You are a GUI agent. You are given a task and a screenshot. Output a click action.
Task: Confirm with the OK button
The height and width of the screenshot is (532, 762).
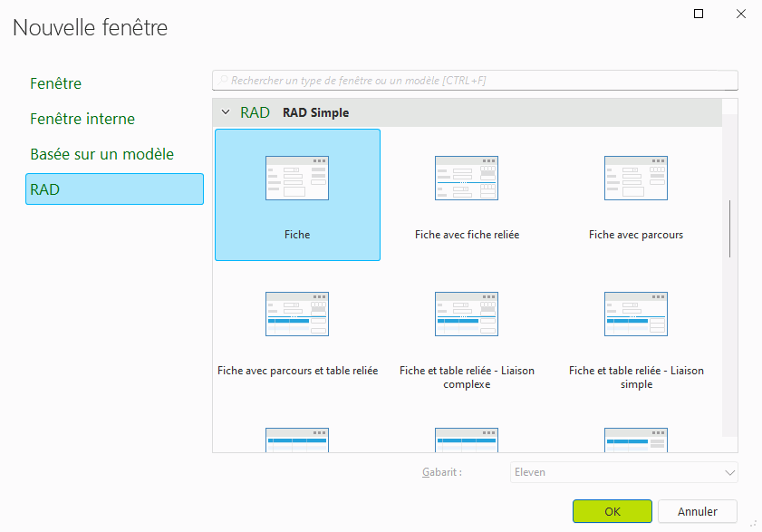click(x=612, y=511)
